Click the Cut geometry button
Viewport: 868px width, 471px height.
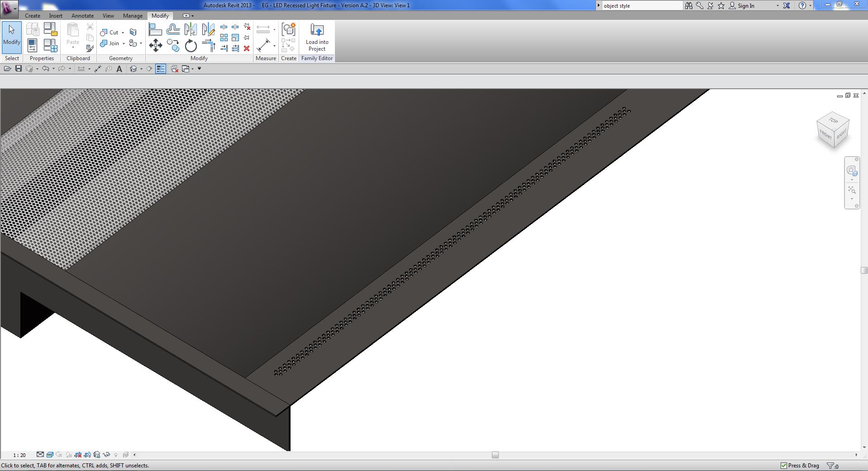pyautogui.click(x=109, y=33)
